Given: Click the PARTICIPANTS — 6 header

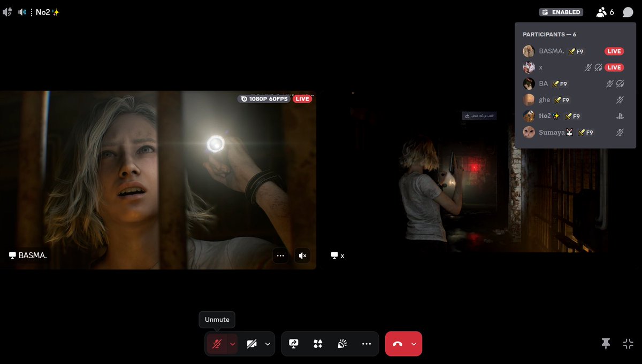Looking at the screenshot, I should 549,34.
